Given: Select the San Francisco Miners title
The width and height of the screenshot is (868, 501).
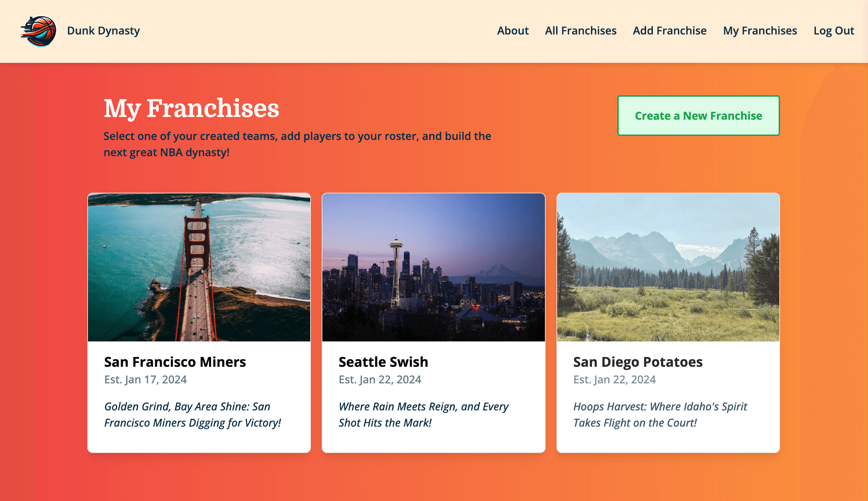Looking at the screenshot, I should point(175,362).
